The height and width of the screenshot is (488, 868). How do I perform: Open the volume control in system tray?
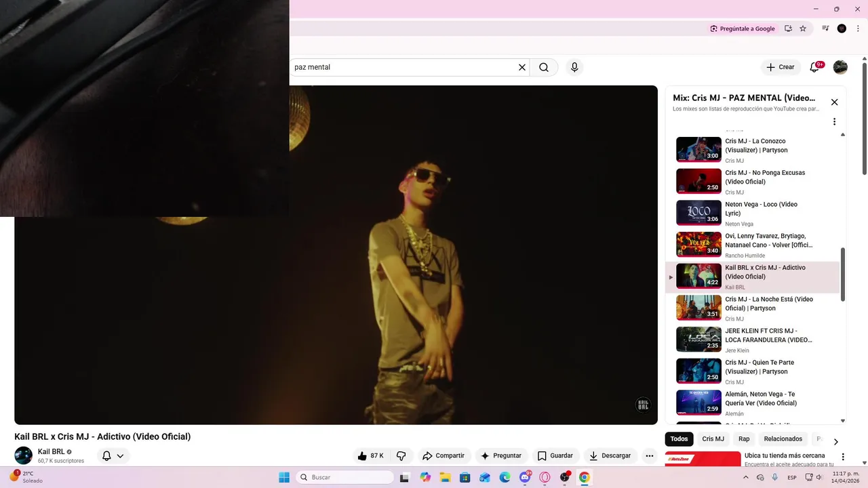click(x=818, y=477)
